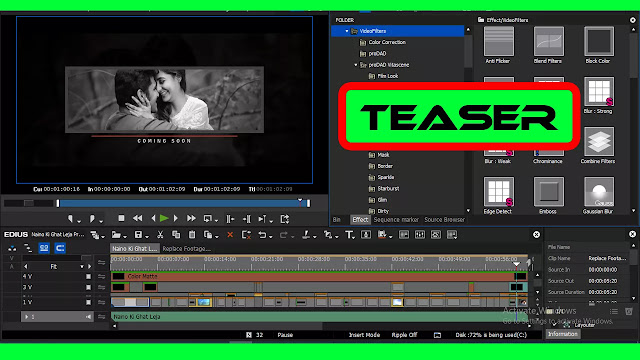Click the Ripple Delete icon
Image resolution: width=640 pixels, height=360 pixels.
tap(246, 235)
